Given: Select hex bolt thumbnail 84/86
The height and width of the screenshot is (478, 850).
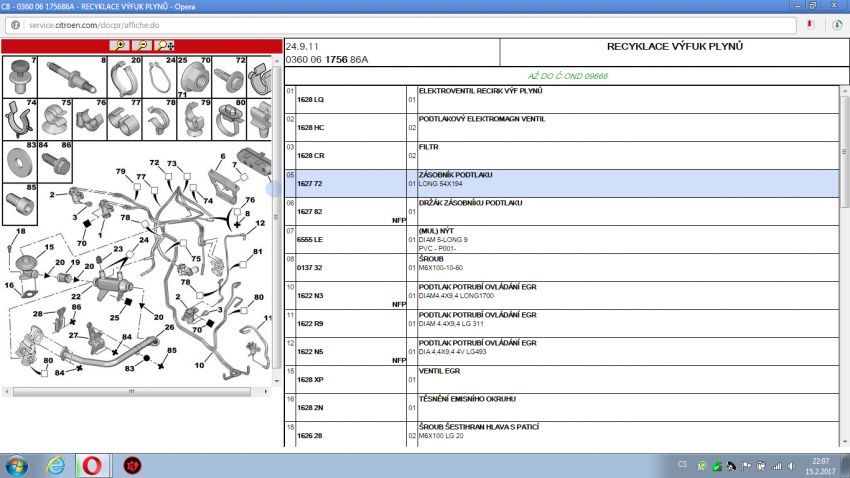Looking at the screenshot, I should coord(55,162).
